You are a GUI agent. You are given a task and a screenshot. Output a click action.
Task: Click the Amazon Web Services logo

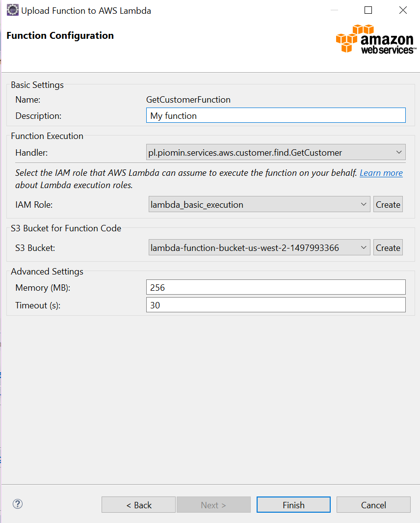pos(376,39)
